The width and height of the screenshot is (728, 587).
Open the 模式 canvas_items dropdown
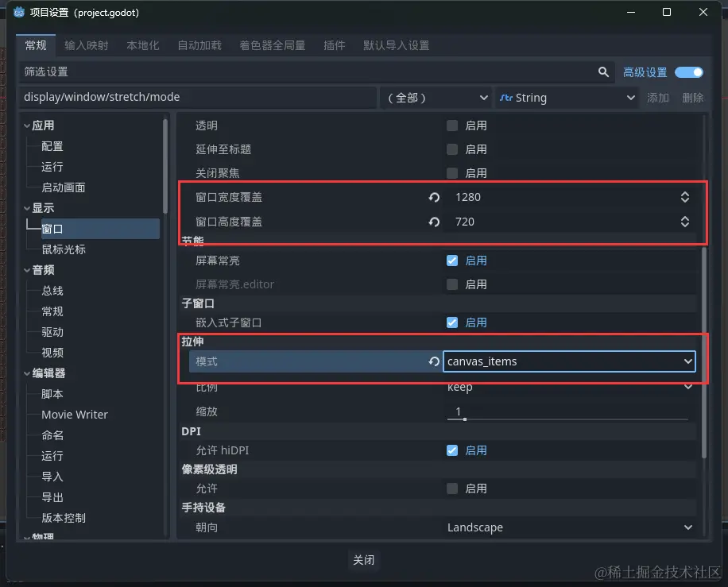click(x=569, y=361)
